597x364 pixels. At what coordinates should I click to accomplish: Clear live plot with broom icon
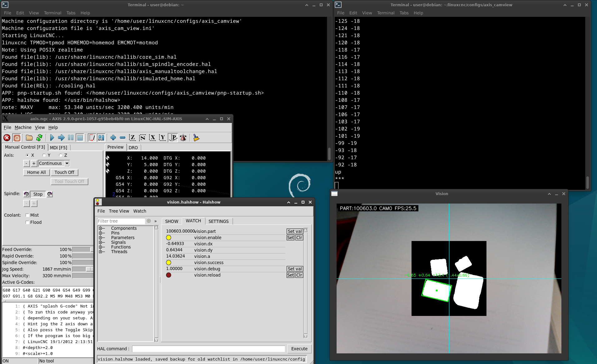(196, 138)
